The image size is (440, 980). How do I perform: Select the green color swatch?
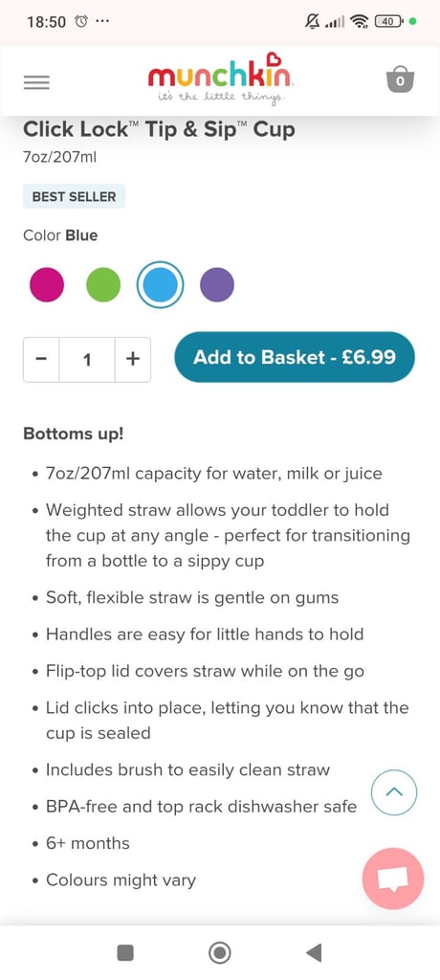click(103, 284)
